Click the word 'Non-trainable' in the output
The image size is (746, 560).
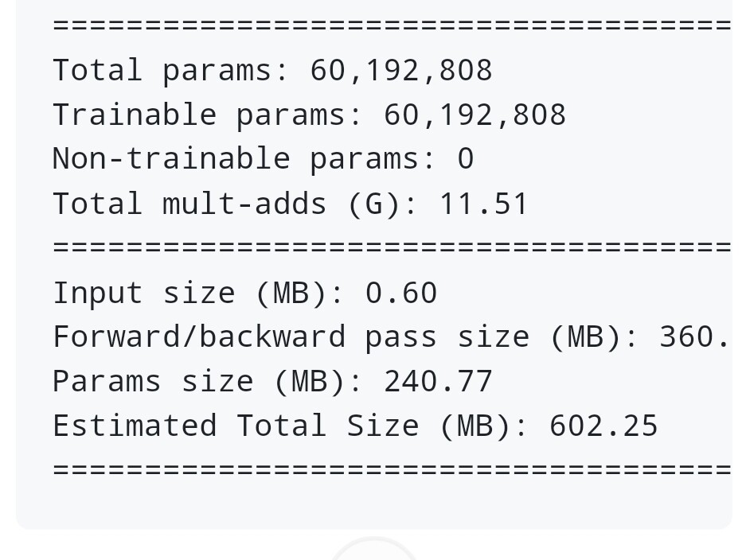171,158
